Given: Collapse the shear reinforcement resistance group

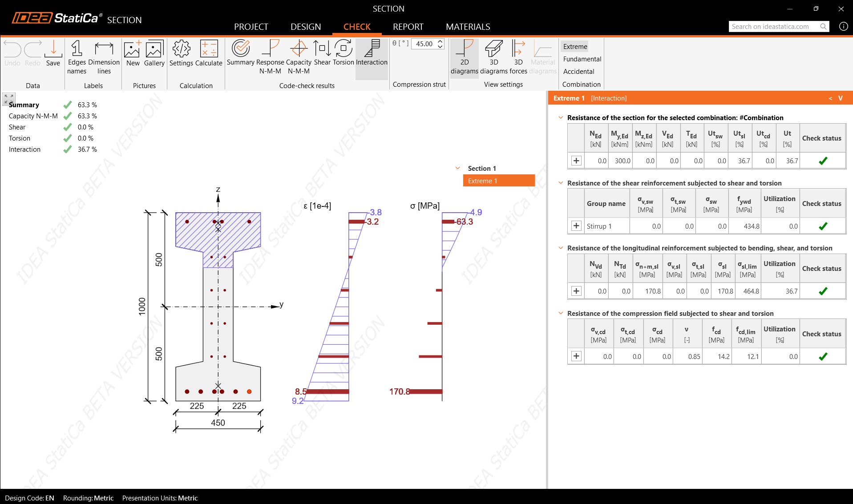Looking at the screenshot, I should [561, 183].
